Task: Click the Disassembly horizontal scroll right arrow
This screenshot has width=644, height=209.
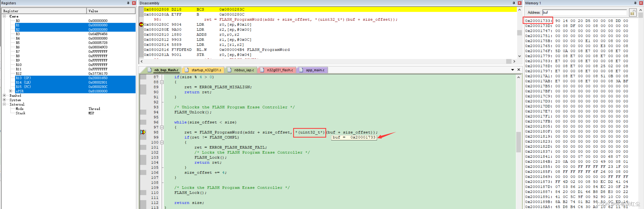Action: click(514, 61)
